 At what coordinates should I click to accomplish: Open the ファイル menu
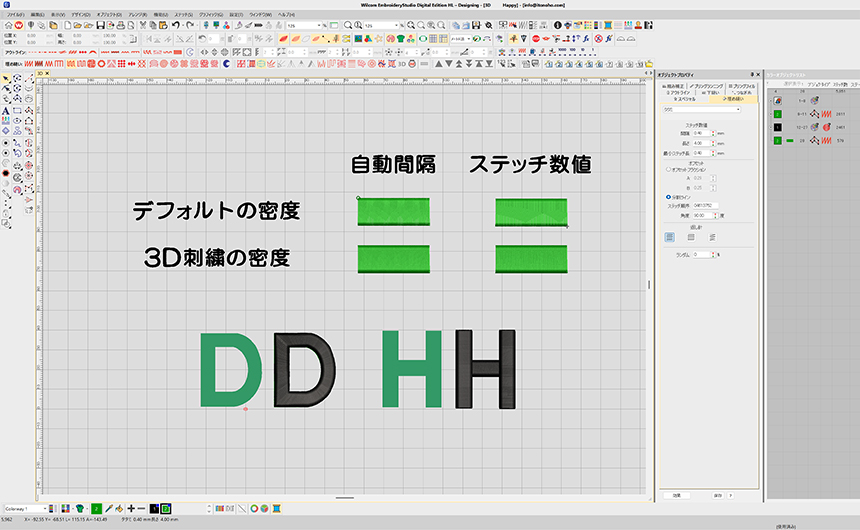click(x=15, y=16)
